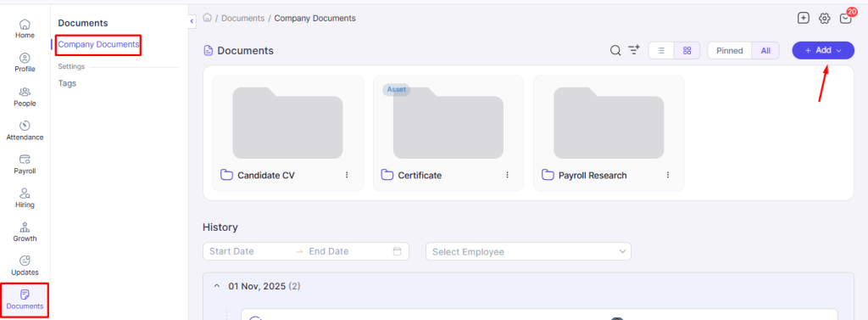
Task: Click the Candidate CV folder name
Action: pos(266,175)
